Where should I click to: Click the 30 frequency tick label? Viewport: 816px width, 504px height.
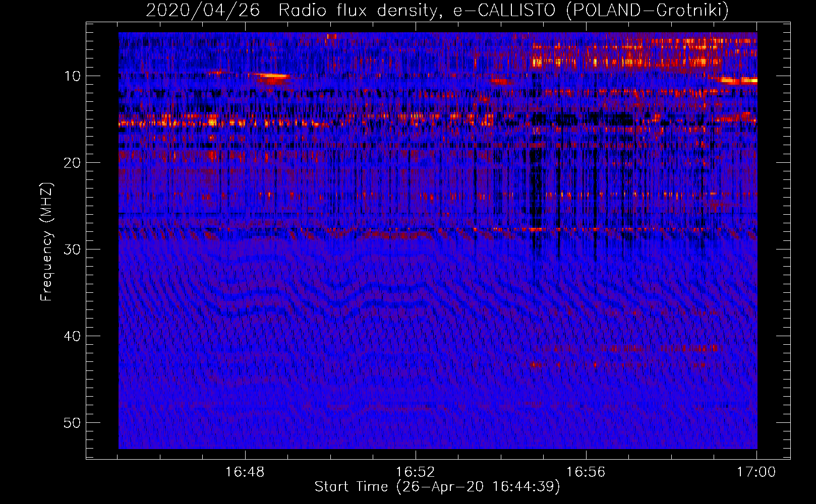[72, 249]
